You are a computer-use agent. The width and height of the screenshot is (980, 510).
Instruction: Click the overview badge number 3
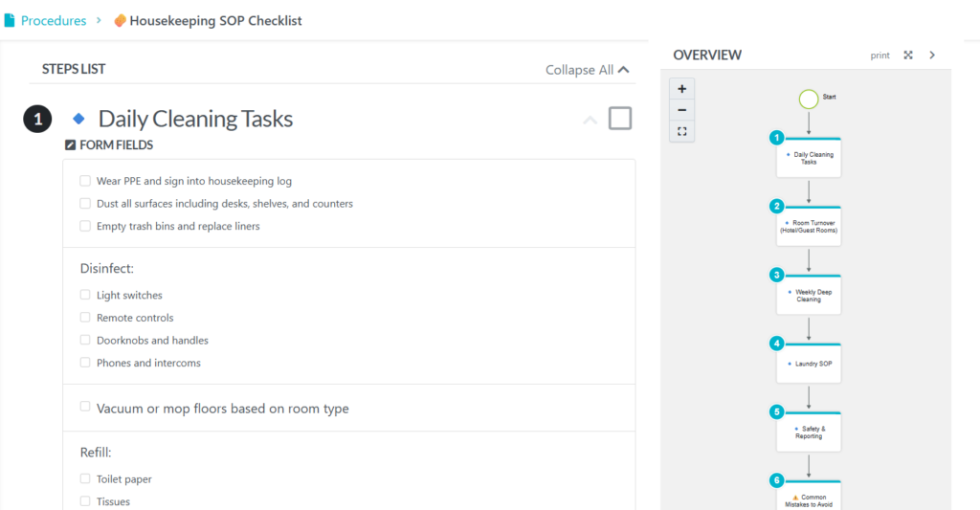click(x=777, y=275)
